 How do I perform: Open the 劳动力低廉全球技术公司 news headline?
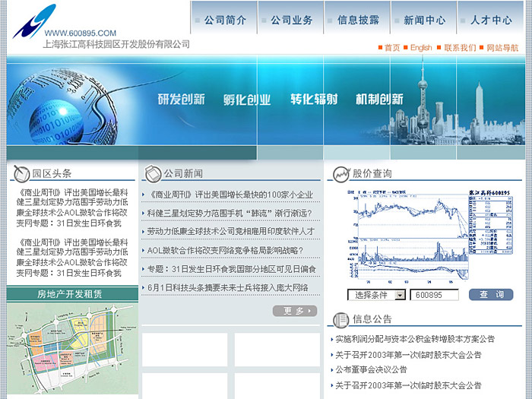click(x=230, y=231)
